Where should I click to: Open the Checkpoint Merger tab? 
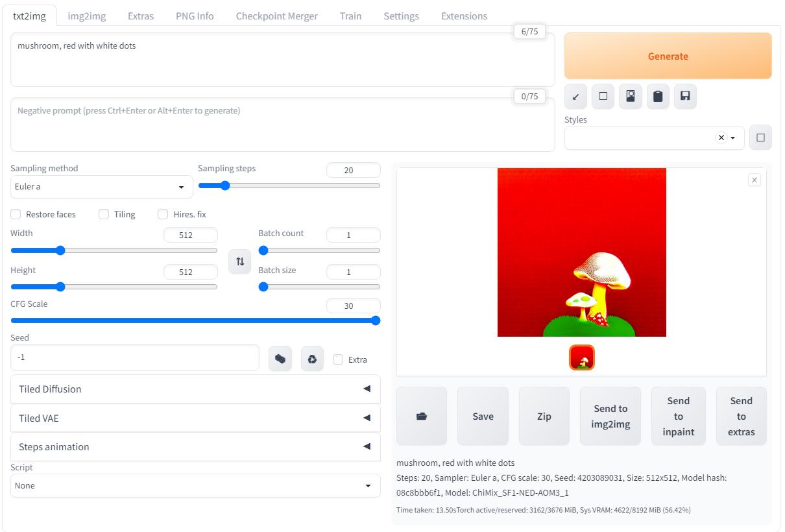click(277, 16)
